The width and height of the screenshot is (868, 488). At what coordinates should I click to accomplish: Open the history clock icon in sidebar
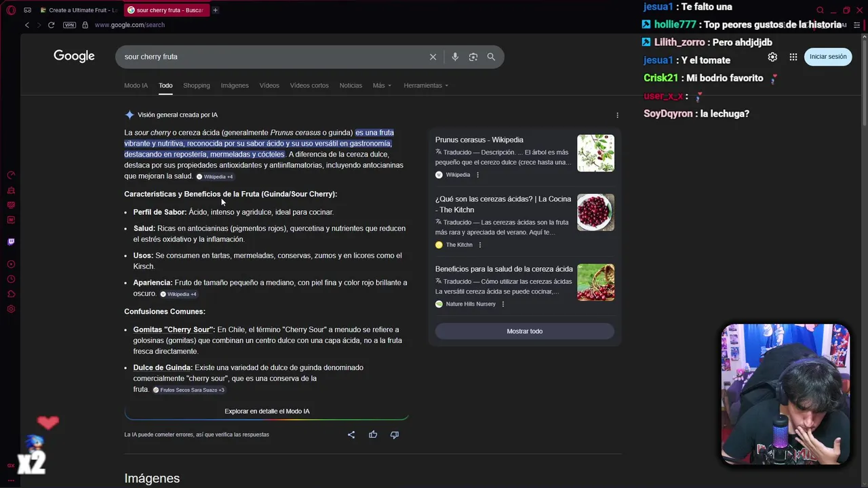[x=11, y=279]
